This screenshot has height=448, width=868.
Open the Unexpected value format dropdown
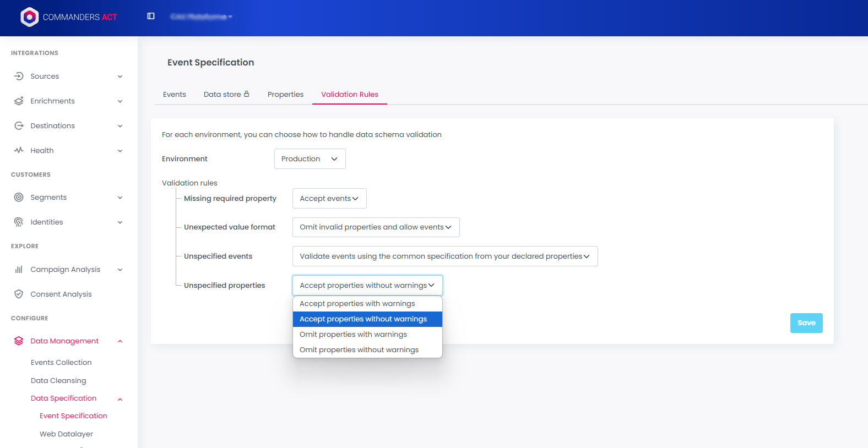point(376,227)
